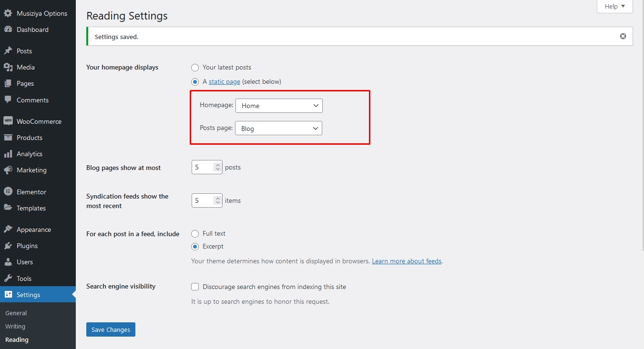Click the Templates folder icon

point(8,208)
